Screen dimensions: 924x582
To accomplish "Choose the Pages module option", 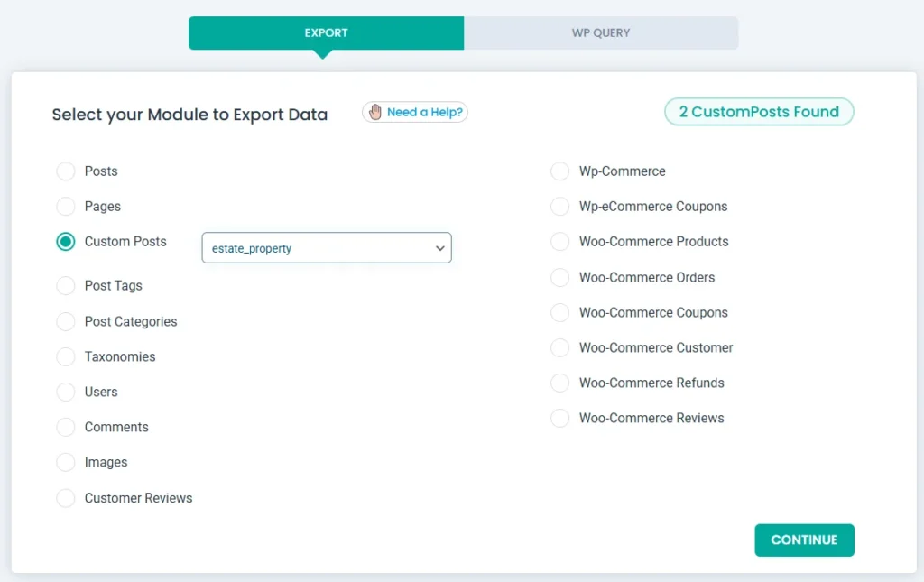I will (66, 207).
